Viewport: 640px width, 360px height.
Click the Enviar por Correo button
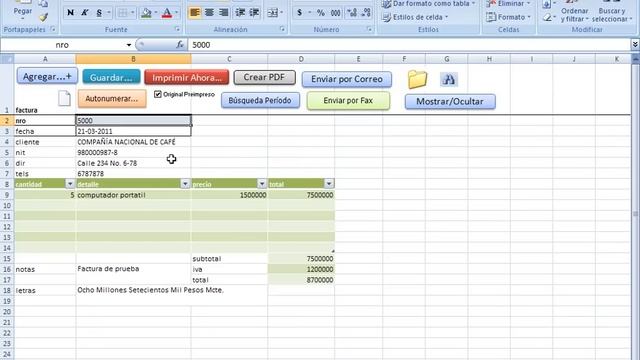(x=347, y=79)
